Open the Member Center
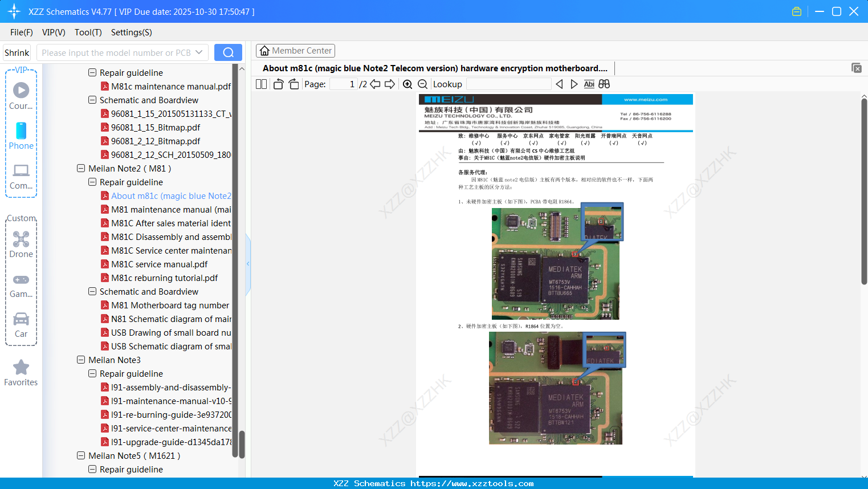Viewport: 868px width, 489px height. point(295,50)
